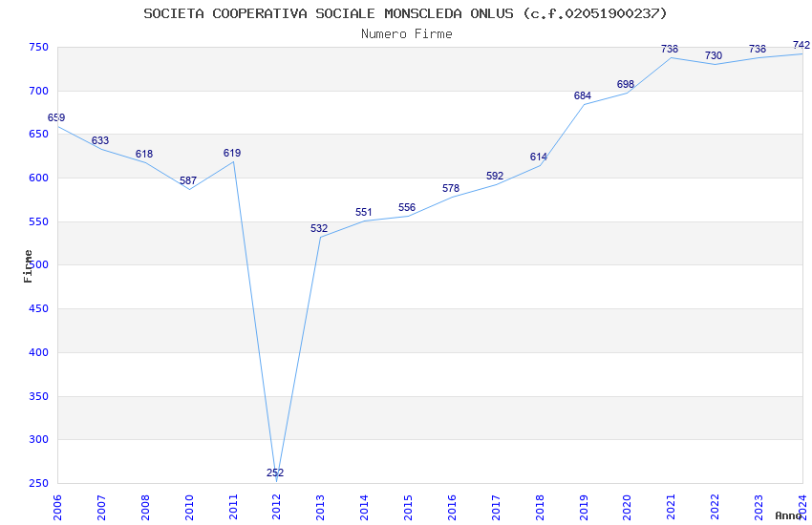Click the 614 data label
Image resolution: width=812 pixels, height=525 pixels.
(539, 157)
